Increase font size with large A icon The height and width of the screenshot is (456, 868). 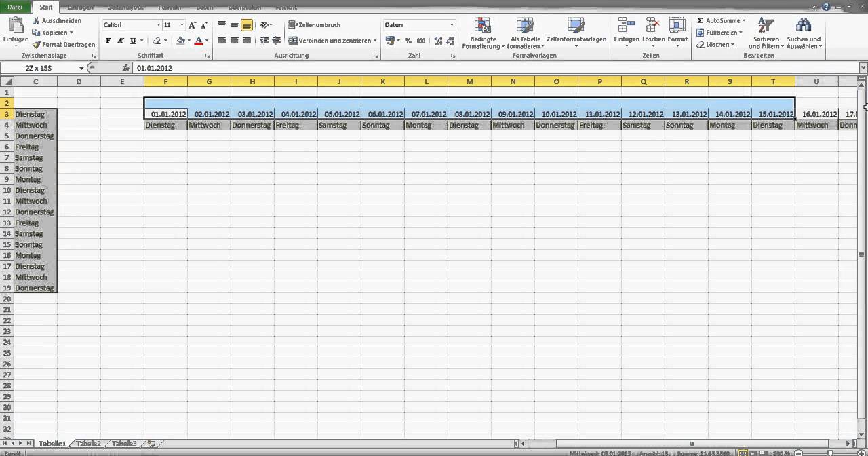click(x=193, y=24)
